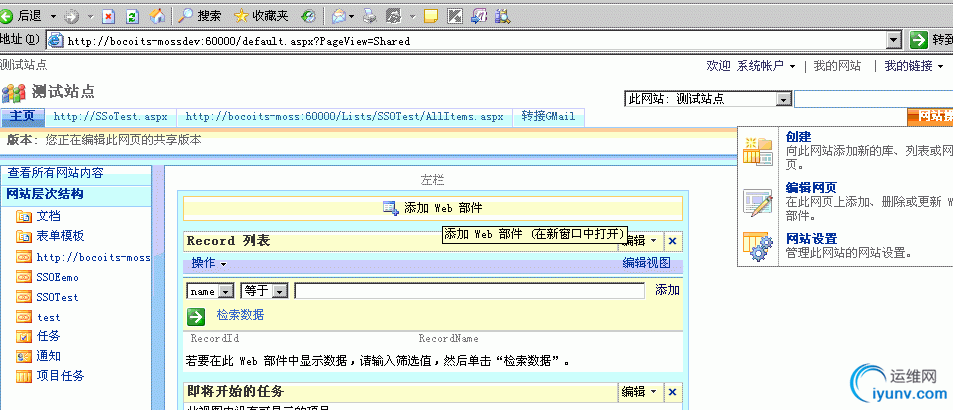Open 通知 list in site tree
Viewport: 953px width, 410px height.
coord(49,356)
